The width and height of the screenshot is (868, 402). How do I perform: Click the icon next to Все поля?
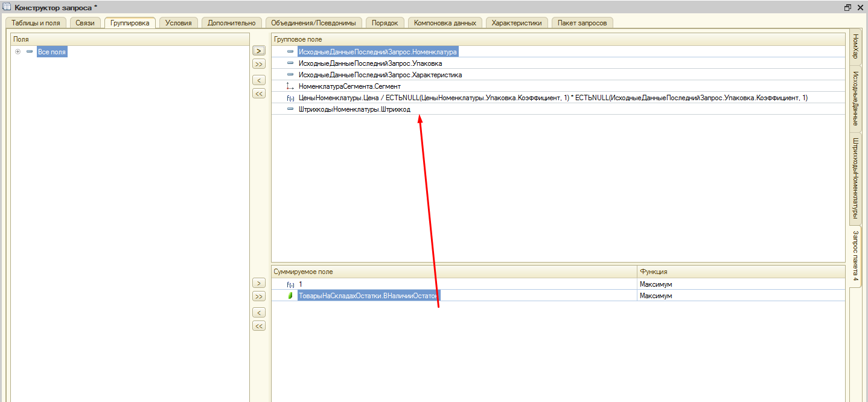[x=29, y=52]
